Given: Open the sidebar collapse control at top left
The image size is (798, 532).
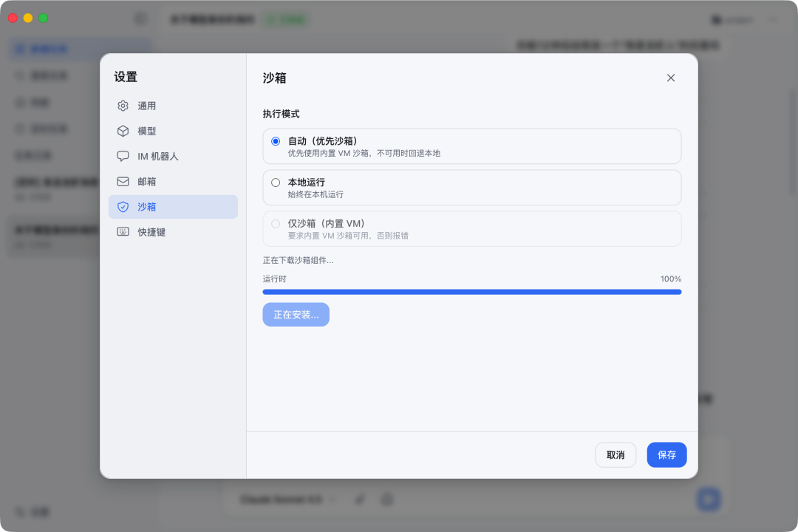Looking at the screenshot, I should coord(140,18).
